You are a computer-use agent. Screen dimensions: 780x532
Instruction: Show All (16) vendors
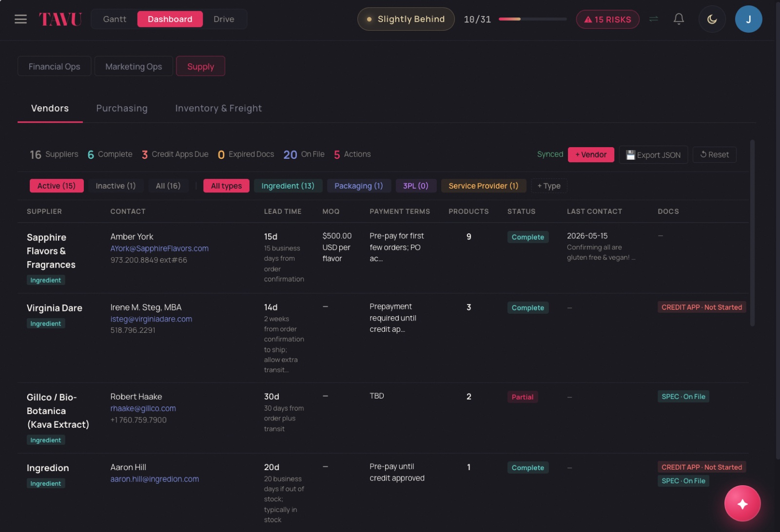[x=168, y=186]
